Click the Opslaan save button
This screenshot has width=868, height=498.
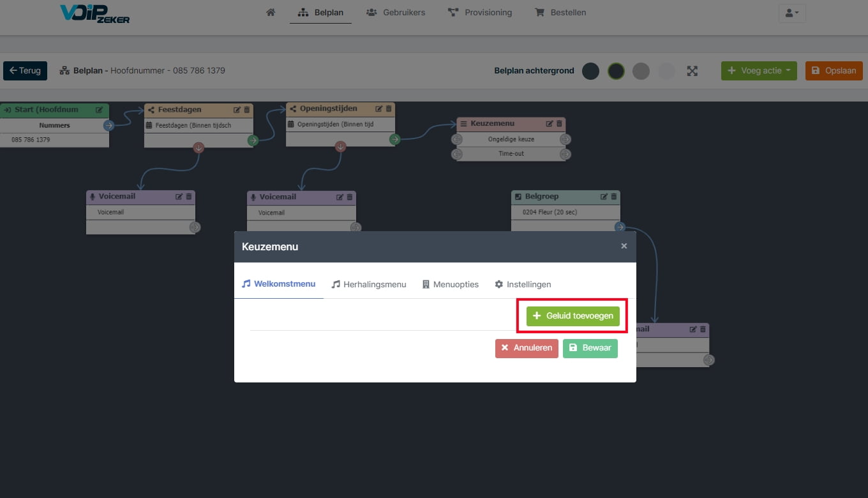click(834, 70)
